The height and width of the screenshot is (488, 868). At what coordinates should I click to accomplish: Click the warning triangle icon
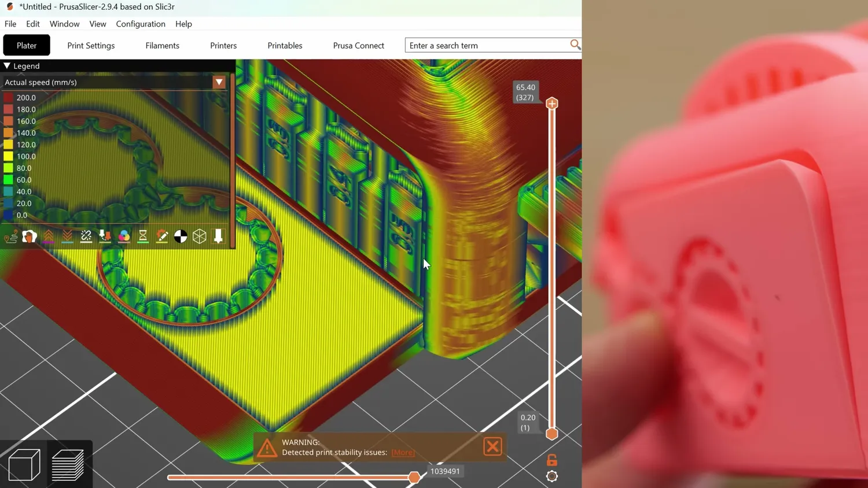click(x=267, y=448)
